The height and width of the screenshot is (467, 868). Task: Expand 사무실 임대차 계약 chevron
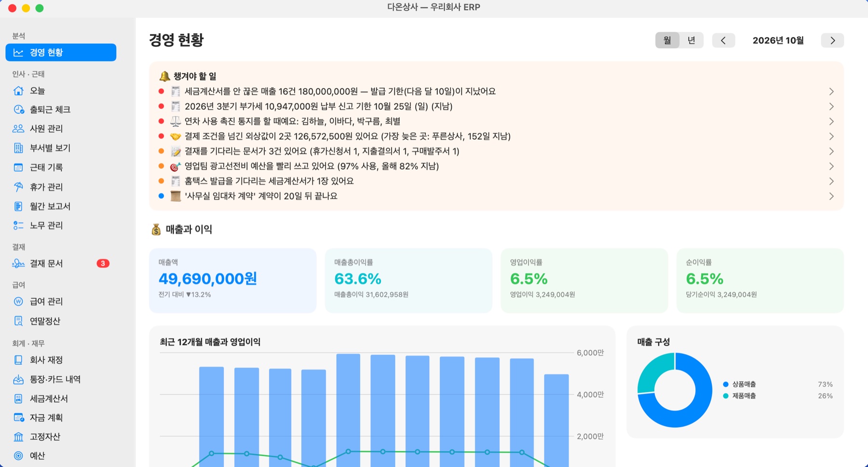click(831, 196)
